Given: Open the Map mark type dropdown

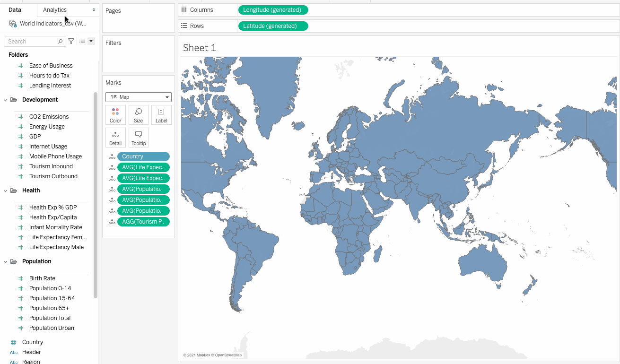Looking at the screenshot, I should click(x=166, y=97).
